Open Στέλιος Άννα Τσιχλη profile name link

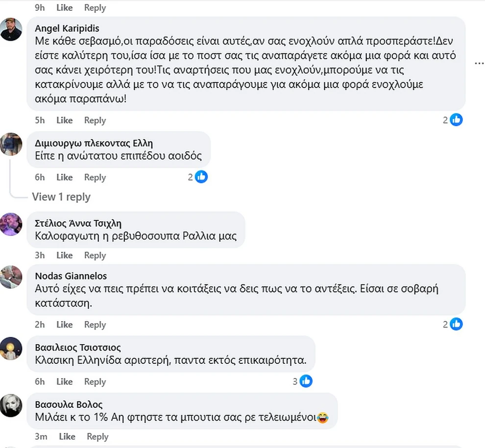[x=78, y=224]
